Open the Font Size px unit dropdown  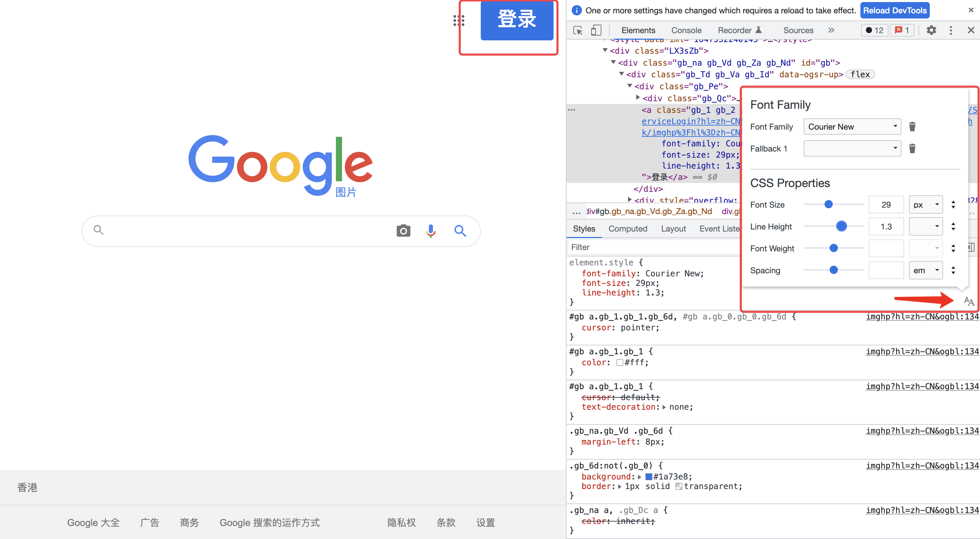click(x=926, y=205)
